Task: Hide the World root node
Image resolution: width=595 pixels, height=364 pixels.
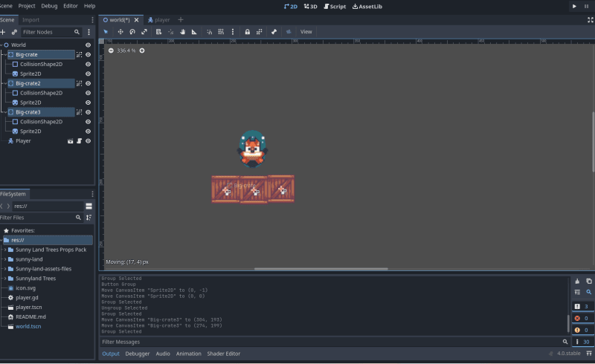Action: point(88,45)
